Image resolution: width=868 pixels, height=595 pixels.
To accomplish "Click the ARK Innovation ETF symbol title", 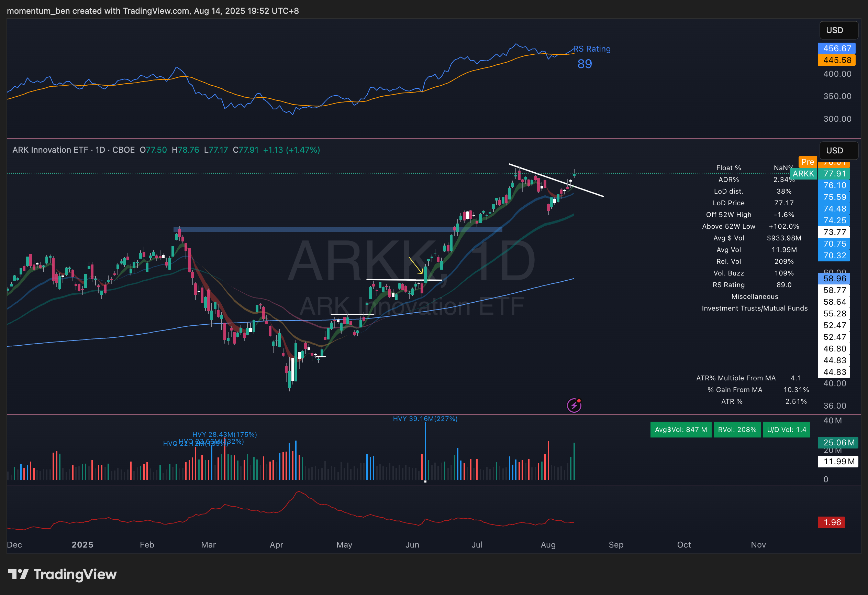I will 50,150.
